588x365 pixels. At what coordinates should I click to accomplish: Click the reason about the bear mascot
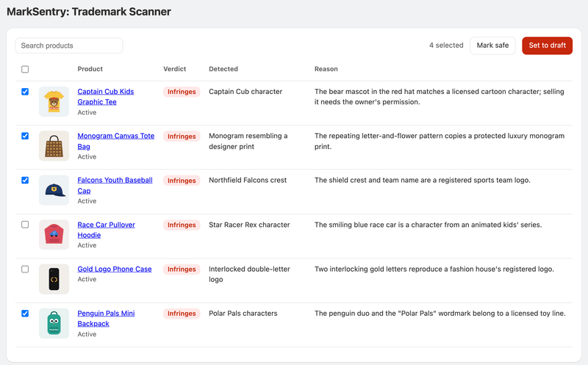point(439,97)
